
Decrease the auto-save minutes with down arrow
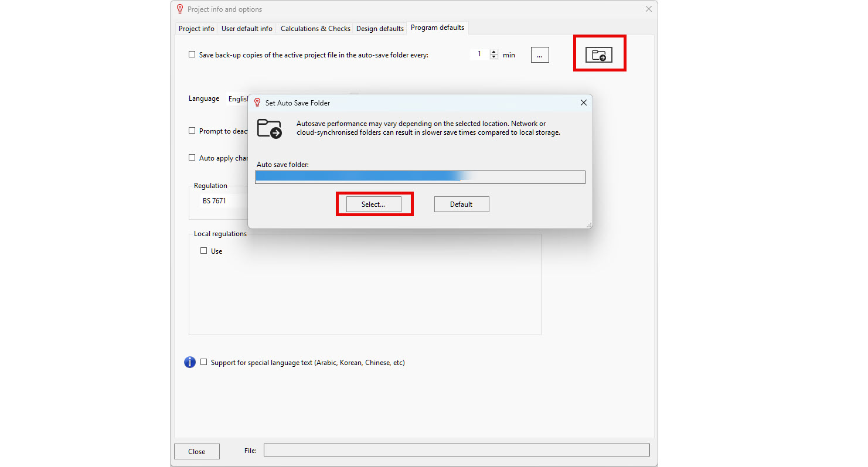pyautogui.click(x=493, y=57)
